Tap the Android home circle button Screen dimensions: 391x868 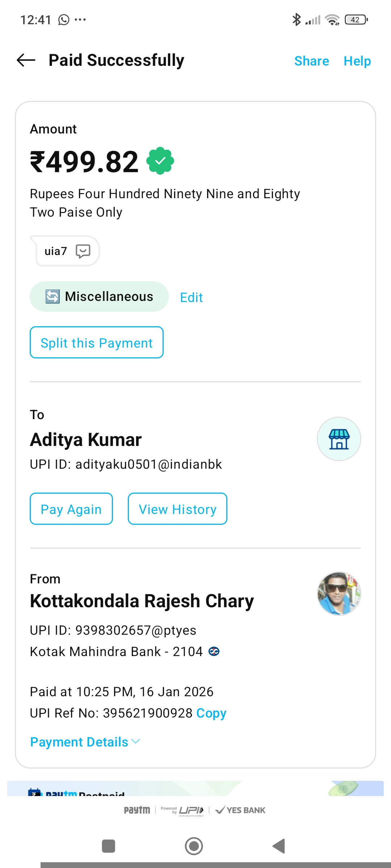pyautogui.click(x=194, y=846)
